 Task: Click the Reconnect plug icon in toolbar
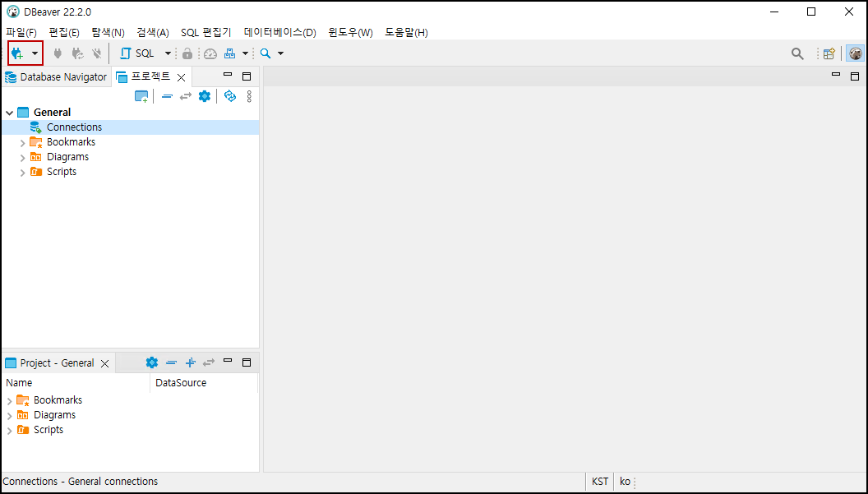tap(77, 53)
